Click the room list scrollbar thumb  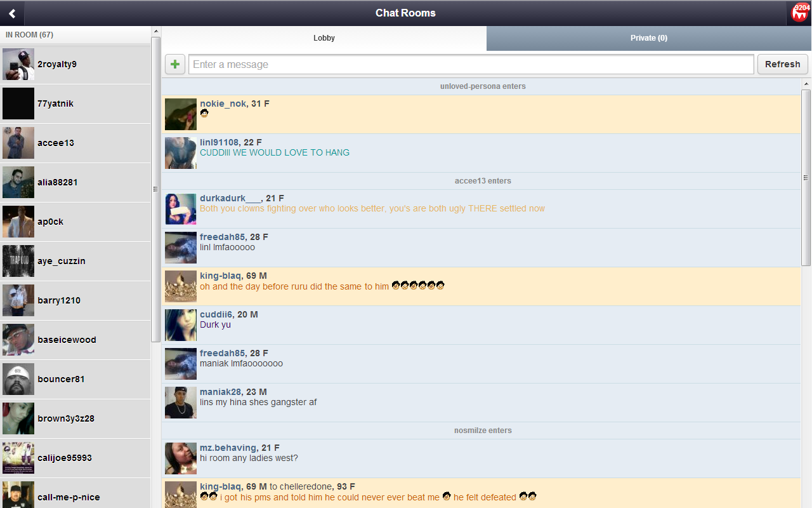click(x=156, y=189)
